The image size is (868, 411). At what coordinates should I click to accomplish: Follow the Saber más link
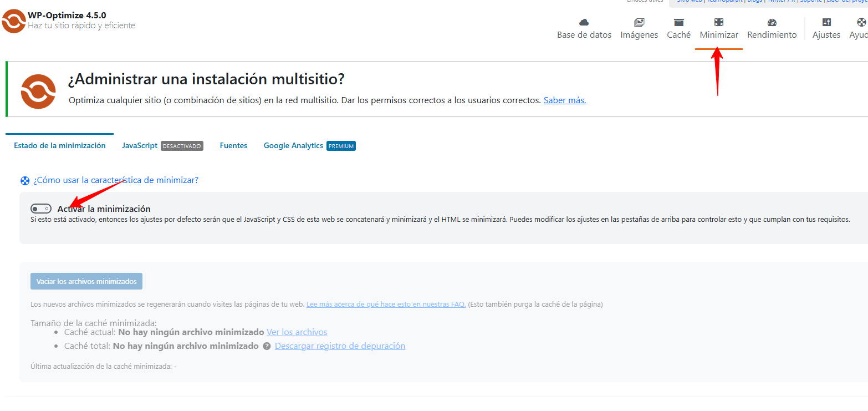[564, 100]
